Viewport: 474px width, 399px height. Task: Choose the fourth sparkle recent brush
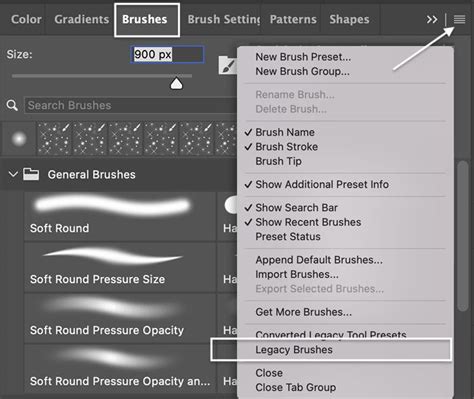point(161,139)
